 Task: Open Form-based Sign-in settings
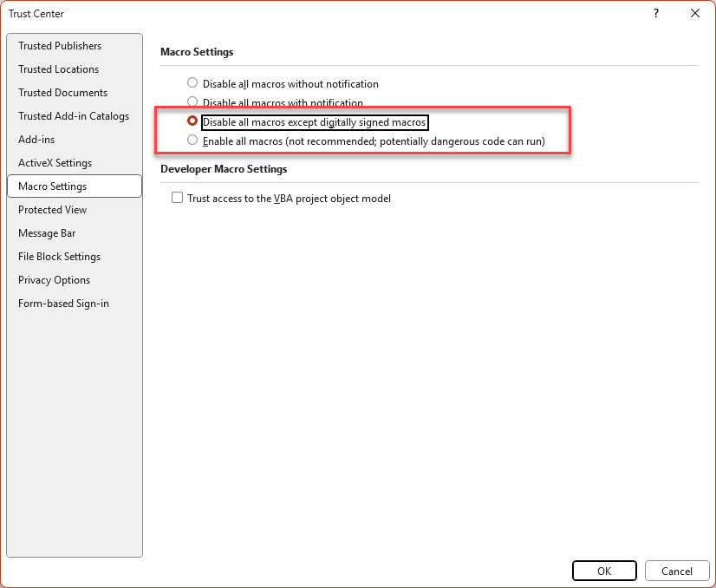pyautogui.click(x=63, y=303)
